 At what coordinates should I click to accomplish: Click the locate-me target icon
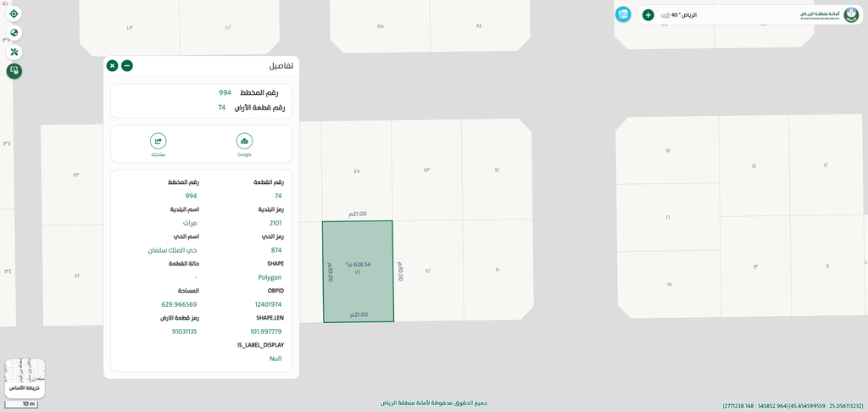(14, 14)
